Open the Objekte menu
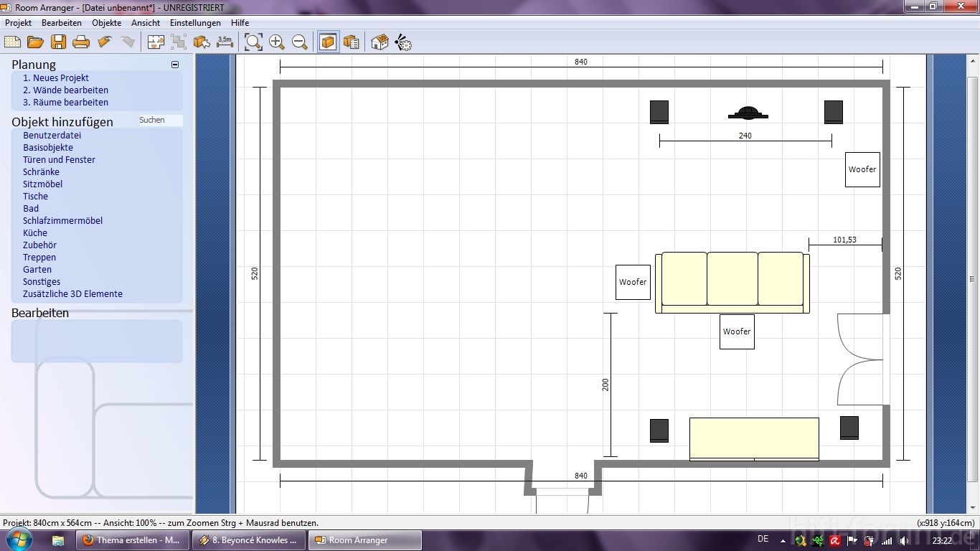Viewport: 980px width, 551px height. (x=107, y=23)
